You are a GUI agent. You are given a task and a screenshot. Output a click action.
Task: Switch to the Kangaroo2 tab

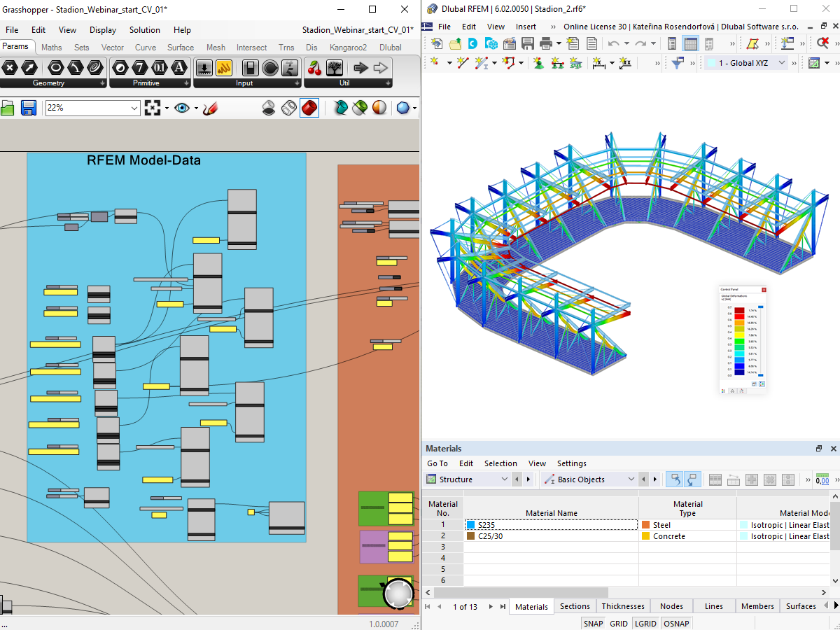(x=348, y=48)
